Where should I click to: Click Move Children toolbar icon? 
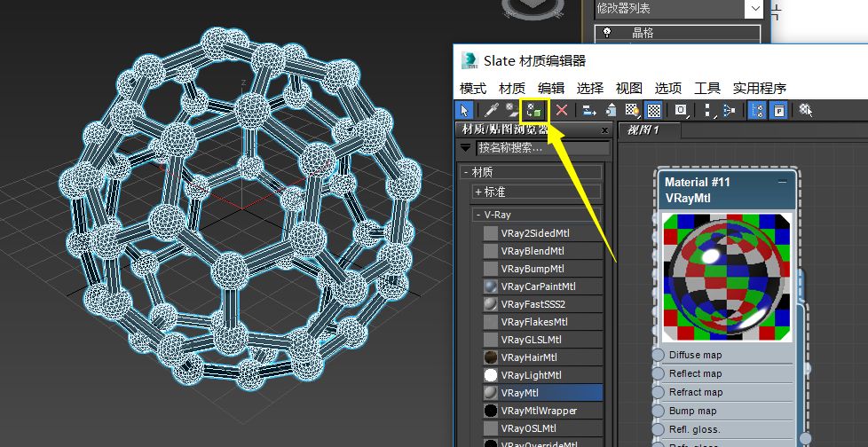point(589,110)
